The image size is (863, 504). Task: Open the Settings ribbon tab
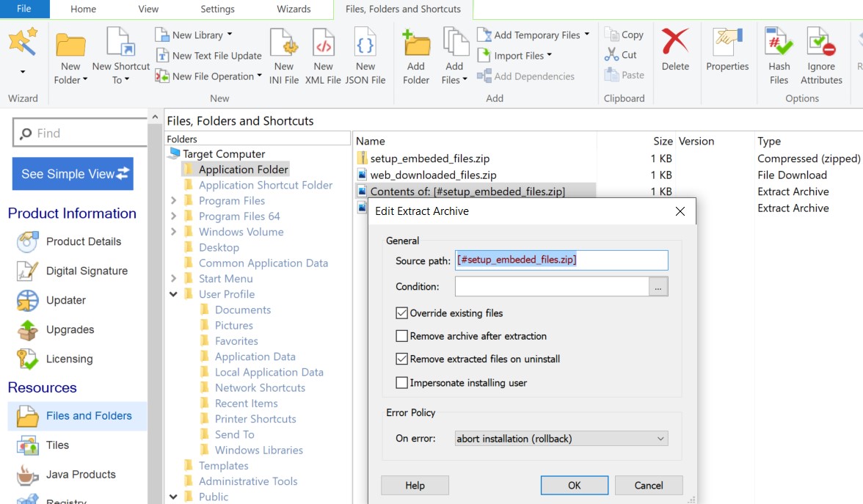click(x=217, y=10)
